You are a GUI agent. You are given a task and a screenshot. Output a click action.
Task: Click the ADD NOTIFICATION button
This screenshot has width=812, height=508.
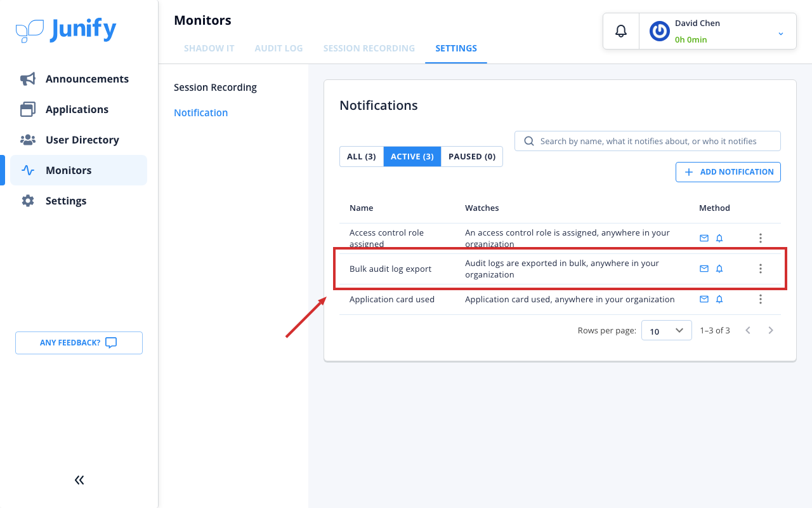728,172
